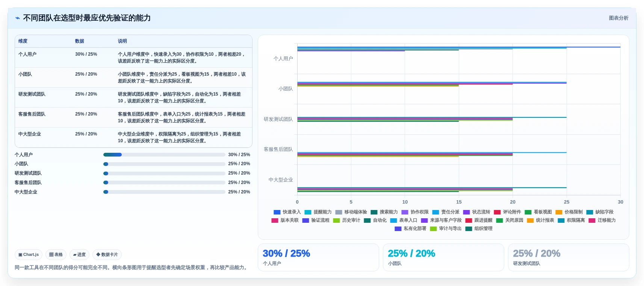Toggle the 搜索能力 legend item
Screen dimensions: 644x286
click(384, 212)
